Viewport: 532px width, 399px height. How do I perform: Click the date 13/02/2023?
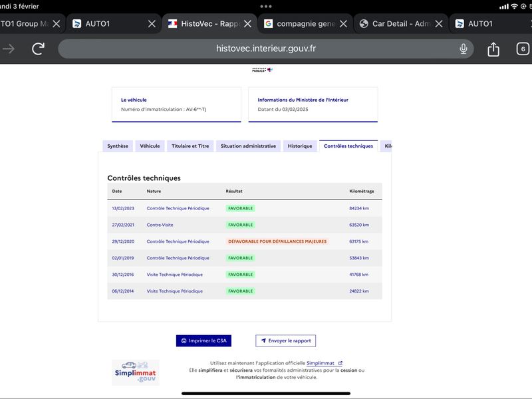[x=123, y=208]
